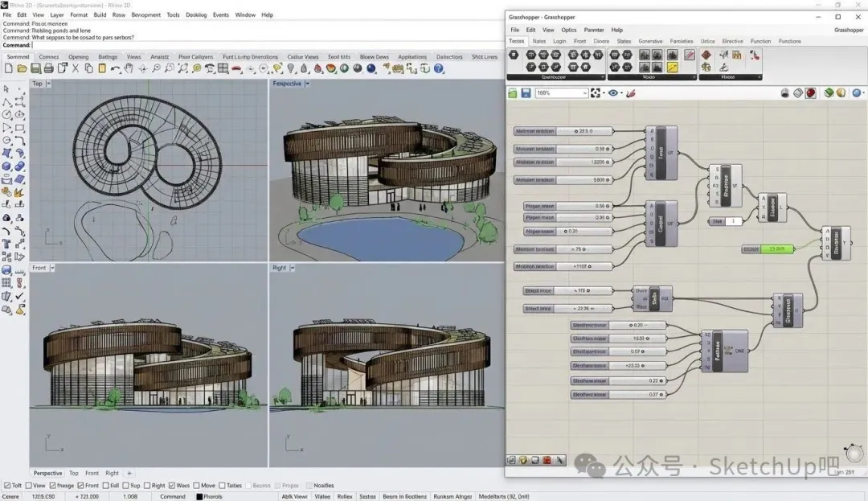The image size is (868, 501).
Task: Enable the Move checkbox
Action: point(197,486)
